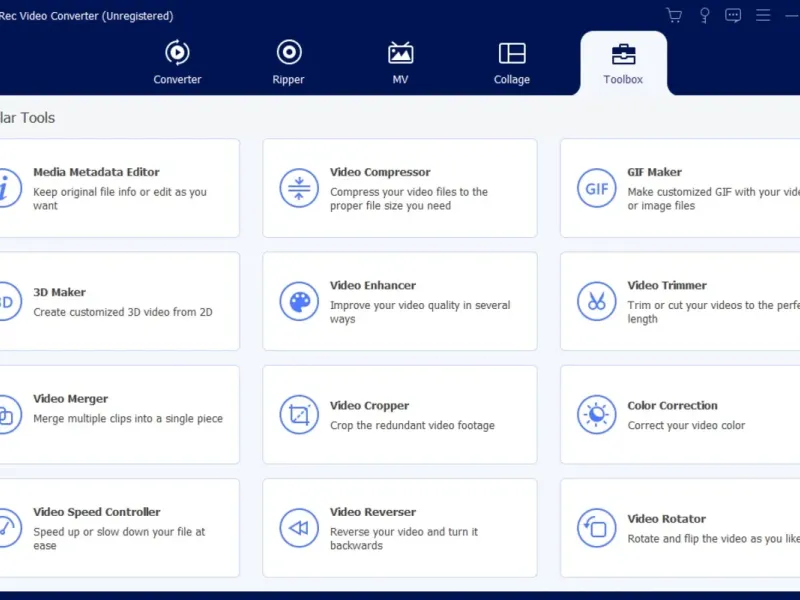Click 'Improve your video quality' description

[420, 312]
